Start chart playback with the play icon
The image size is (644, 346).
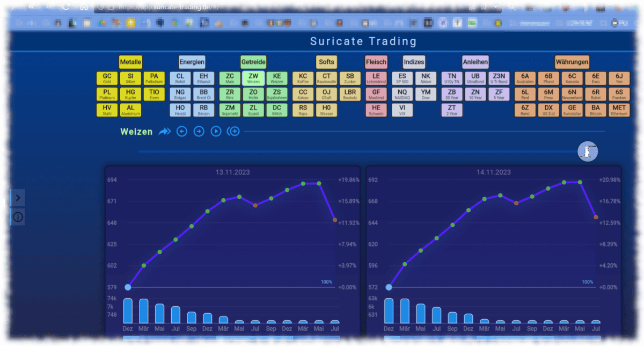pos(216,131)
